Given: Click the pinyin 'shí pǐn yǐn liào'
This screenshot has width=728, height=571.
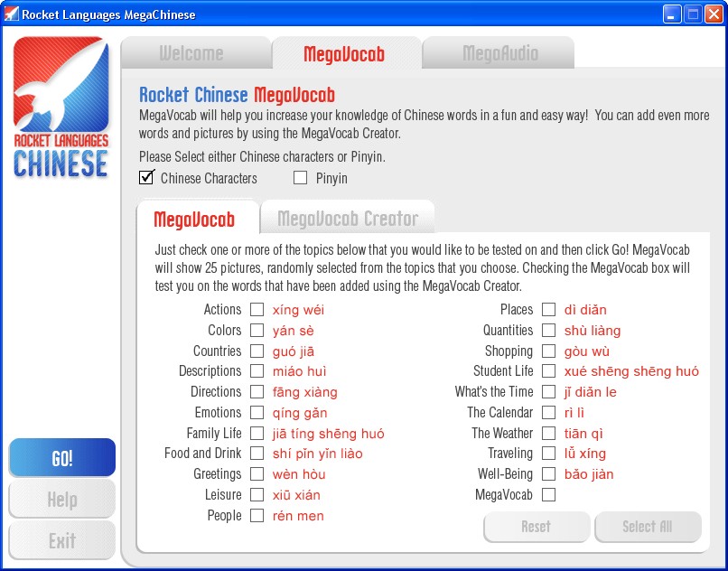Looking at the screenshot, I should tap(318, 454).
